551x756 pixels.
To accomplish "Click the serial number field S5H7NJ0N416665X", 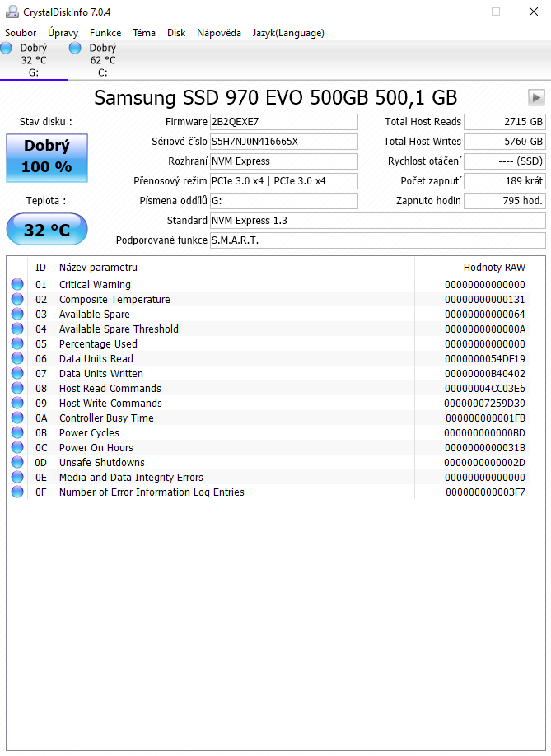I will coord(284,142).
